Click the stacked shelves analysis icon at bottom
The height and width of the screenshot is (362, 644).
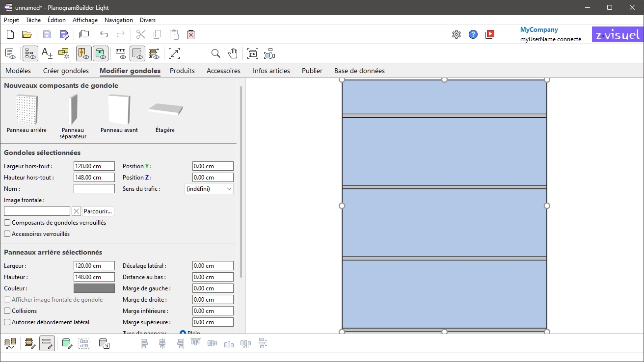10,343
